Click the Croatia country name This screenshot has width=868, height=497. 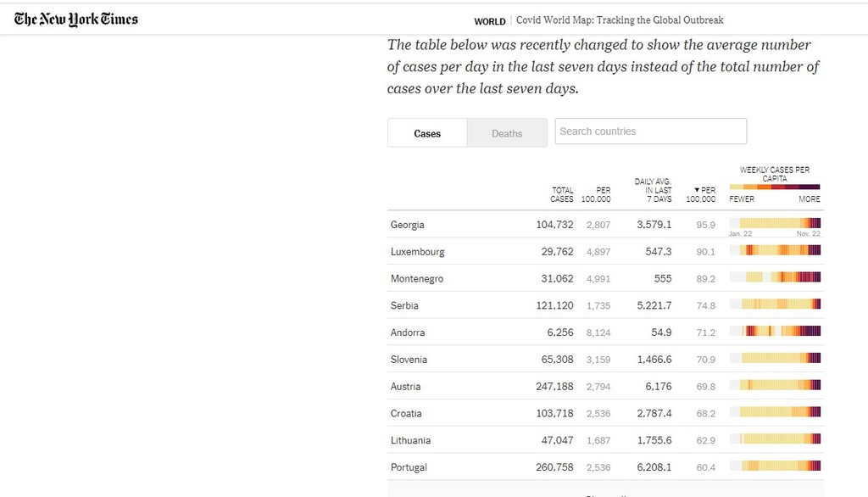pos(406,413)
